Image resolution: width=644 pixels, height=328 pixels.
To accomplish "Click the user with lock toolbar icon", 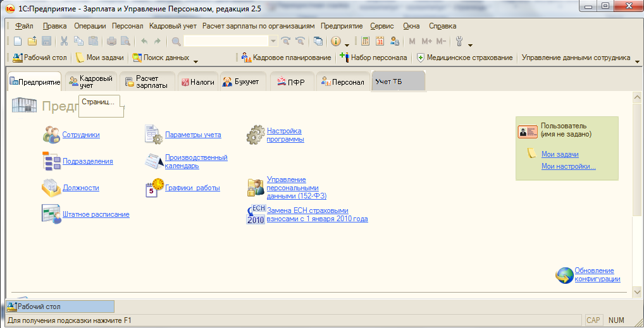I will click(395, 41).
